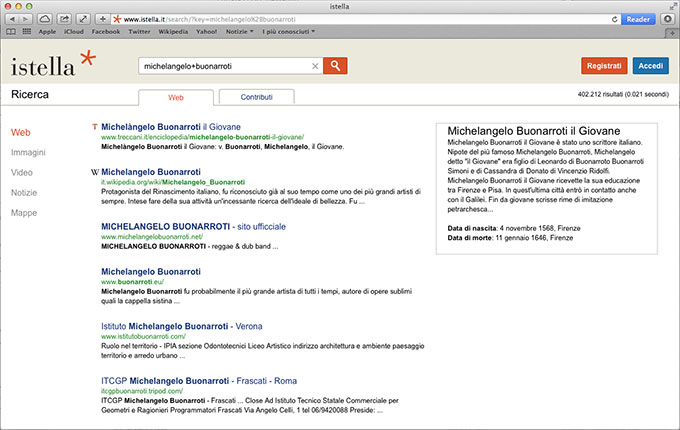Open Istituto Michelangelo Buonarroti Verona result
This screenshot has height=430, width=680.
182,326
